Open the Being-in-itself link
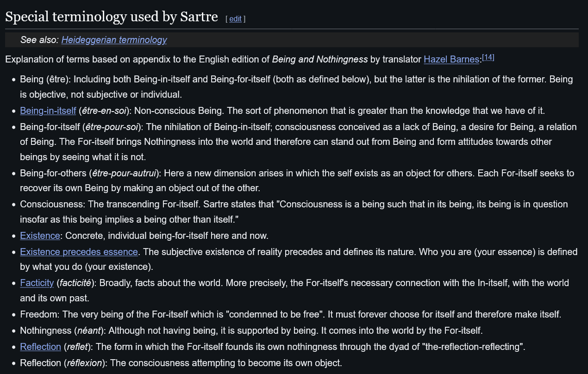 pos(48,111)
